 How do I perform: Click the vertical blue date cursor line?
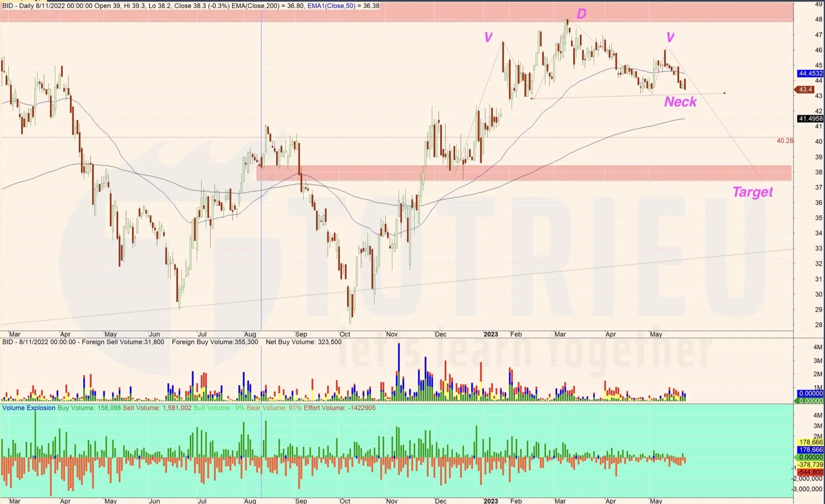point(262,243)
